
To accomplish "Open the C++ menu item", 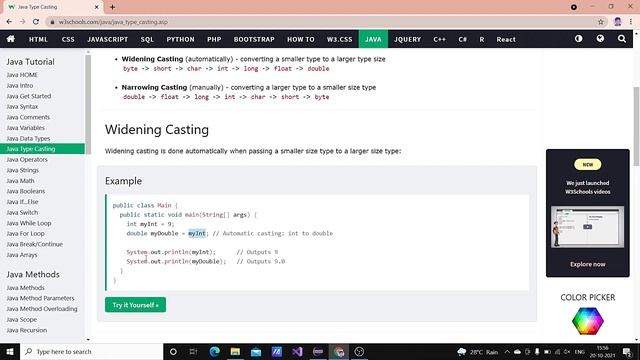I will (439, 39).
